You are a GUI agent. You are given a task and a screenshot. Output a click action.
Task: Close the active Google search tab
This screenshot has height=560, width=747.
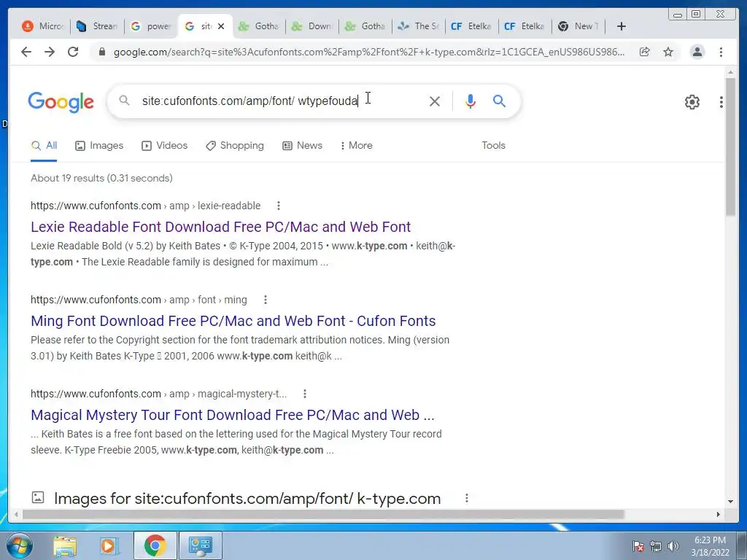click(221, 27)
